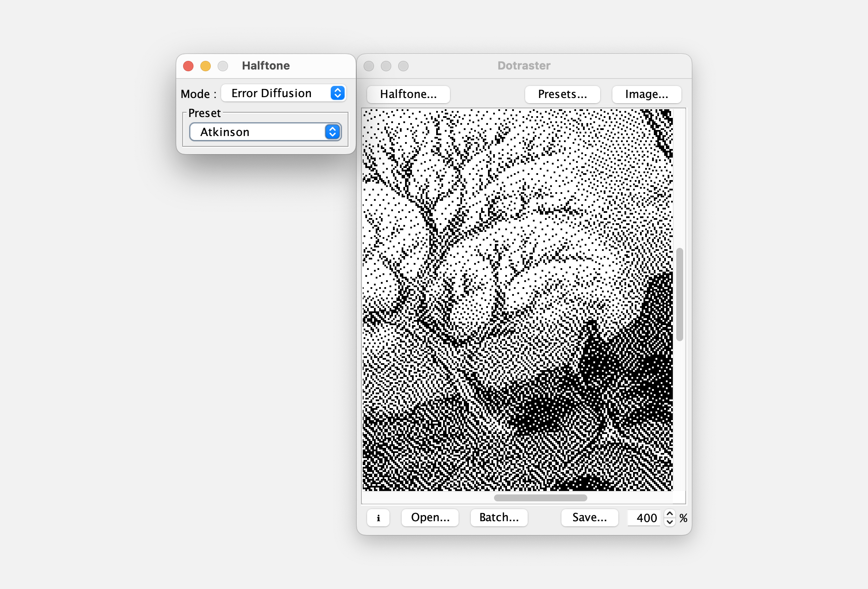Viewport: 868px width, 589px height.
Task: Click the Batch... button
Action: [499, 517]
